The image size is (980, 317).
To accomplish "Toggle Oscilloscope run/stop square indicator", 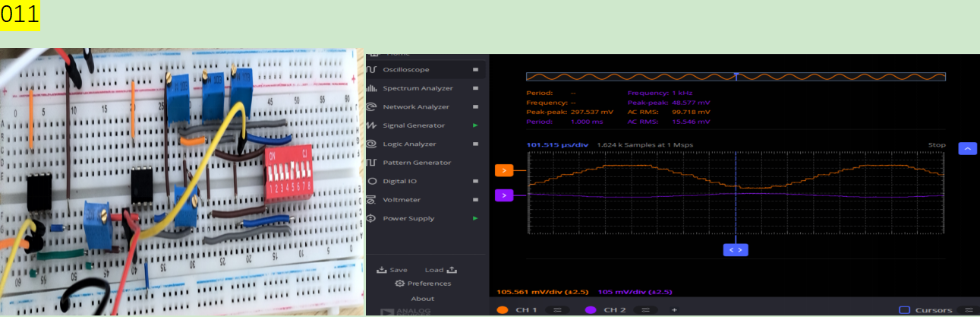I will (x=476, y=70).
